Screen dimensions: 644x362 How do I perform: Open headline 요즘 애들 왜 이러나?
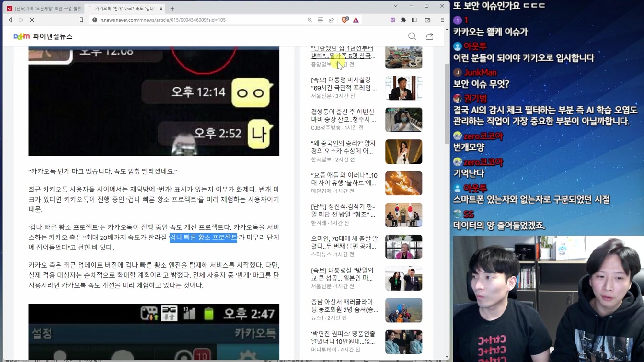point(344,179)
